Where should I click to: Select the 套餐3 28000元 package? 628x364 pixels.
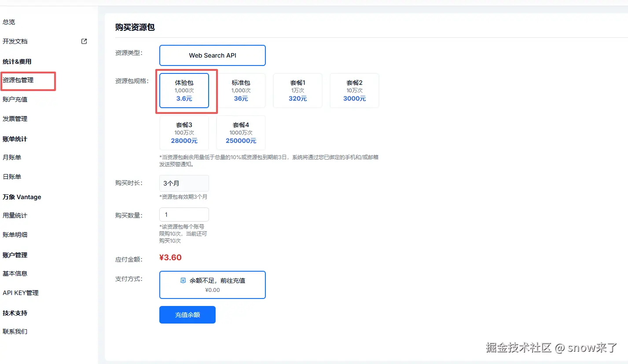(184, 133)
